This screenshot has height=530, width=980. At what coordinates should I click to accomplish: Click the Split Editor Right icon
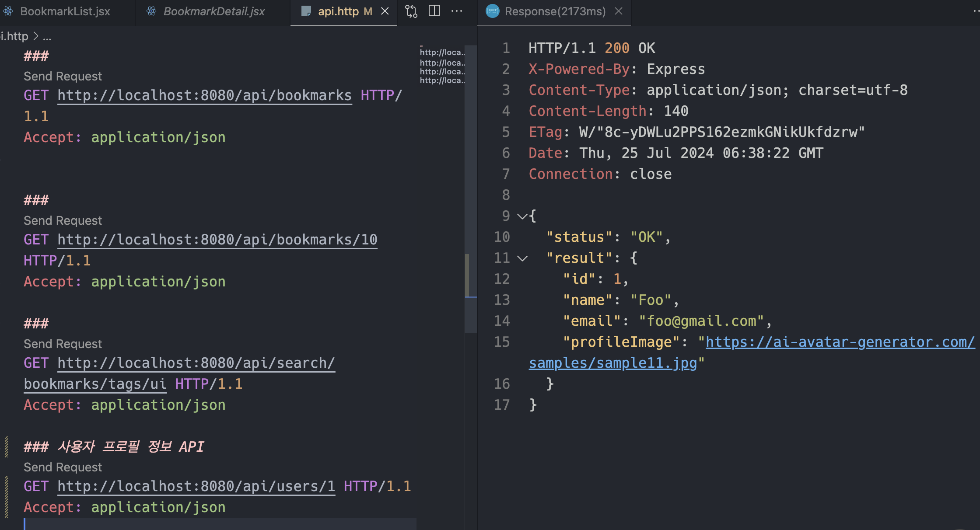point(434,11)
